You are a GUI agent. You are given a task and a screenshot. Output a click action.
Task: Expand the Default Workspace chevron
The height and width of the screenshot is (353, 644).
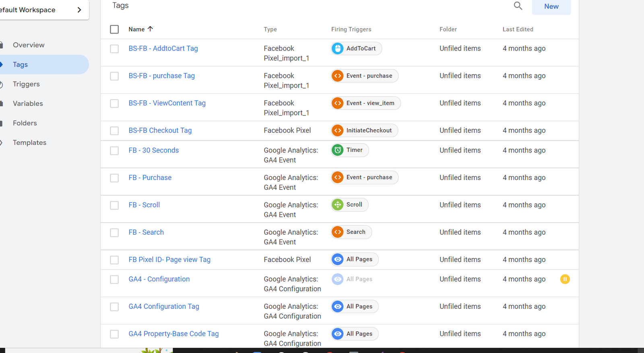point(79,10)
